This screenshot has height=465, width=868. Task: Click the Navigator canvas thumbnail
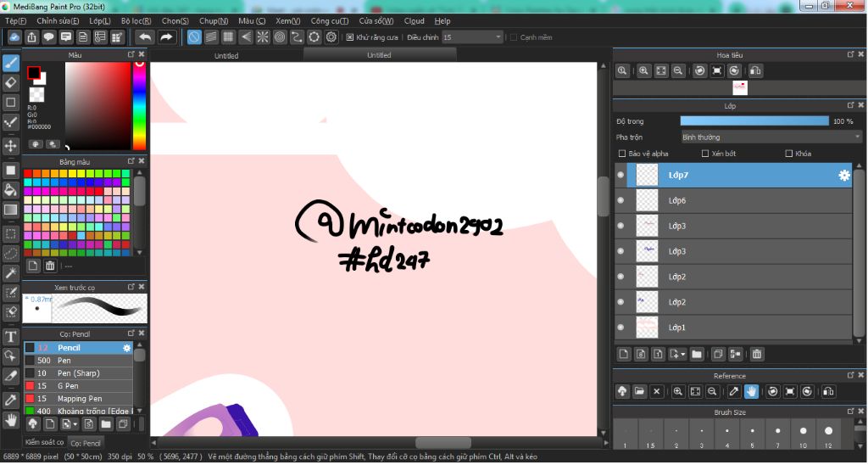click(739, 87)
